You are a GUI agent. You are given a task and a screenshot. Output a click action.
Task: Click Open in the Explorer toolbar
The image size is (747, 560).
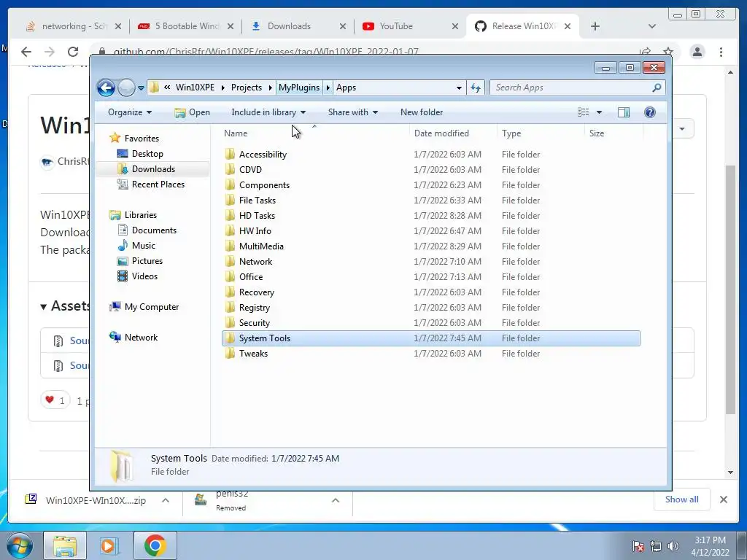pos(192,112)
